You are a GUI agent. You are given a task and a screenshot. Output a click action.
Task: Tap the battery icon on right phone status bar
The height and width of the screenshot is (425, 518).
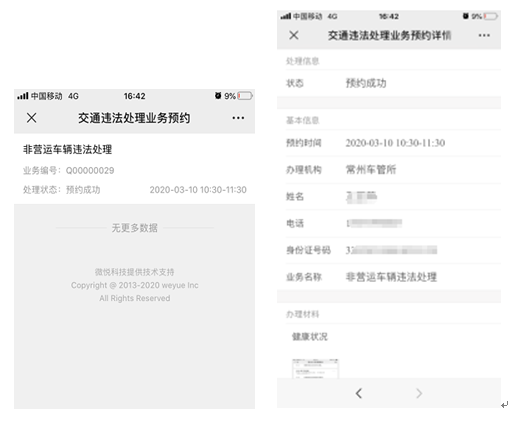click(x=490, y=16)
